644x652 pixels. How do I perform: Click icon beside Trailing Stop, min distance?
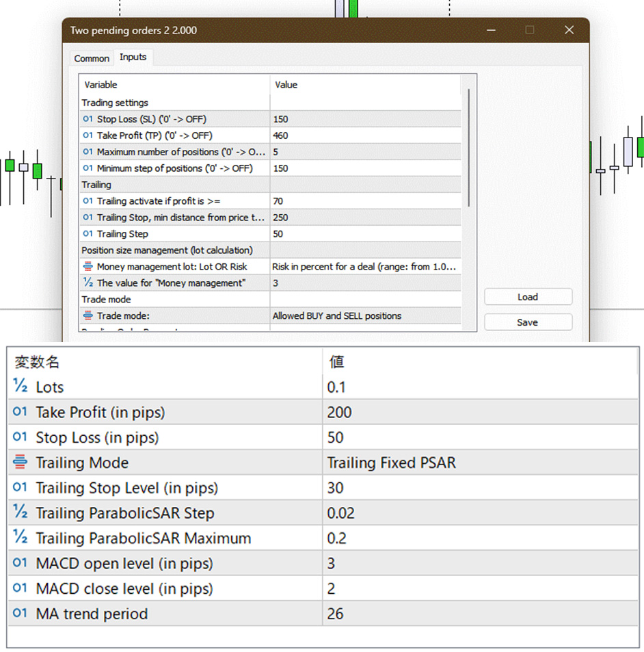coord(88,217)
